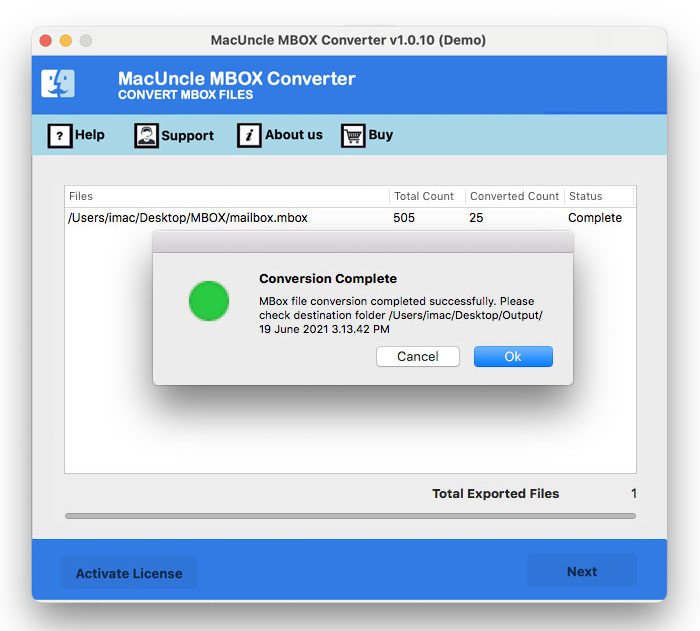Click the MacUncle Finder logo icon
This screenshot has height=631, width=700.
pyautogui.click(x=58, y=84)
